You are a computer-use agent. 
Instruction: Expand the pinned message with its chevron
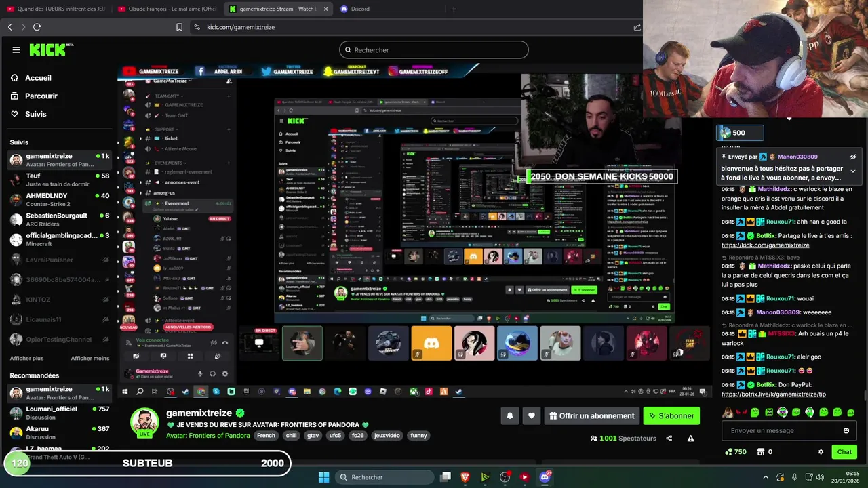[853, 171]
